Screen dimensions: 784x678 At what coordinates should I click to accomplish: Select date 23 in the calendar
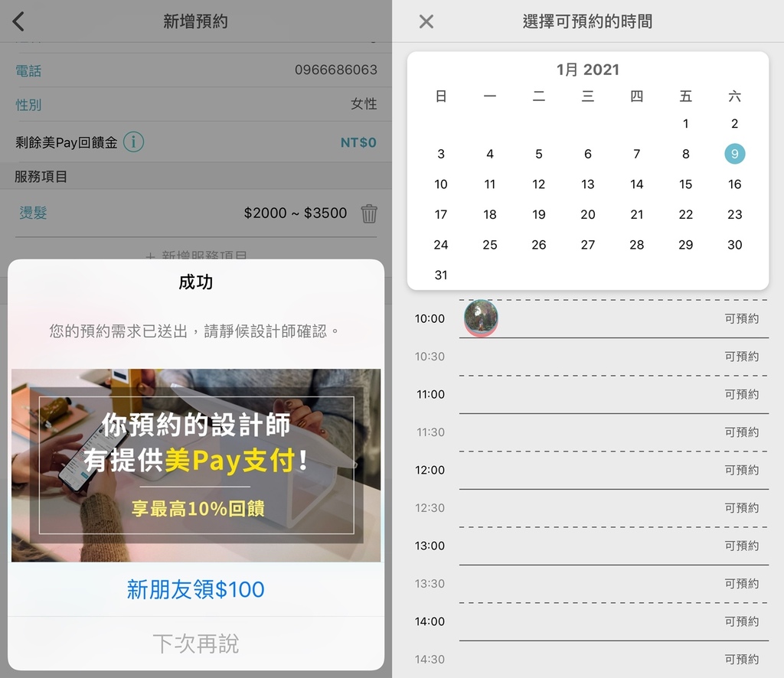734,214
